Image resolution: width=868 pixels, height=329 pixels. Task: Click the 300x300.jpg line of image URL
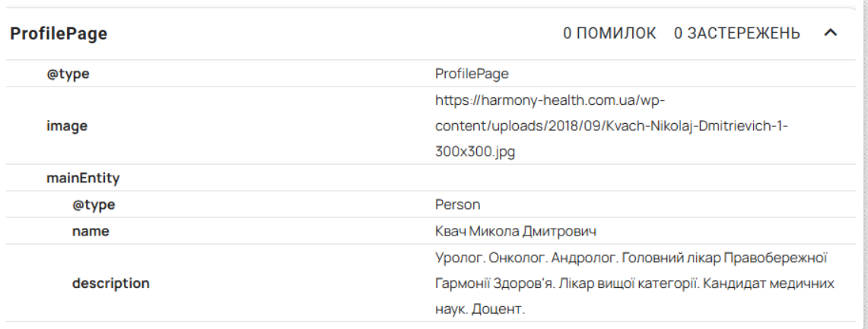pyautogui.click(x=475, y=152)
